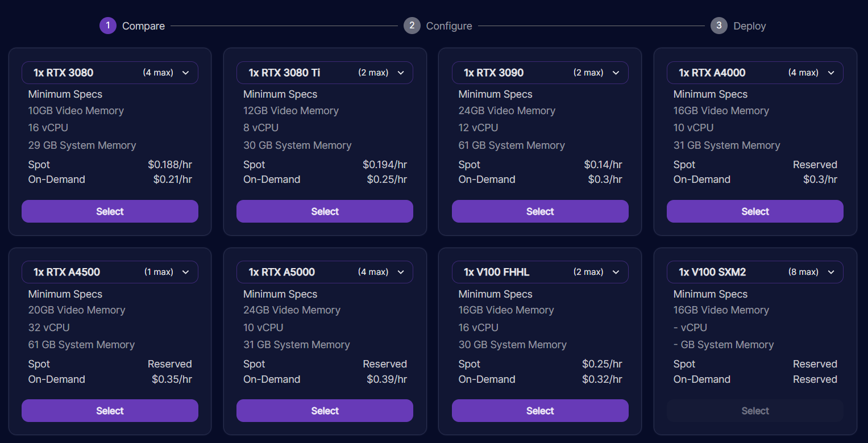Image resolution: width=868 pixels, height=443 pixels.
Task: Click the RTX 3080 spot price $0.188/hr
Action: point(170,165)
